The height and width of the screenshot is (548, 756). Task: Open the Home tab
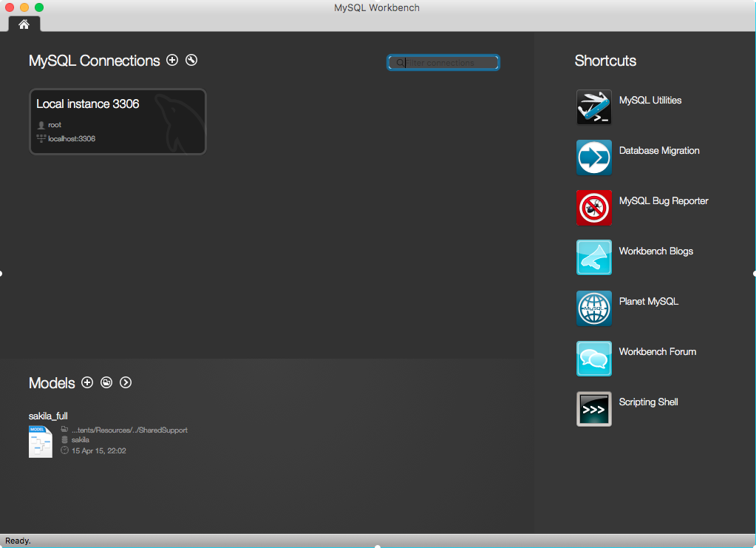tap(24, 24)
